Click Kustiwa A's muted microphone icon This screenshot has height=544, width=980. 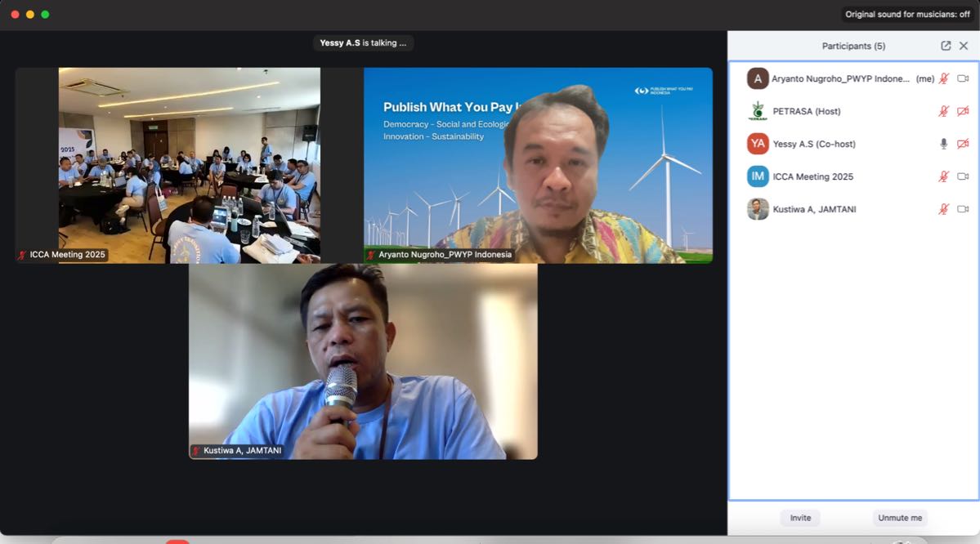pos(943,209)
